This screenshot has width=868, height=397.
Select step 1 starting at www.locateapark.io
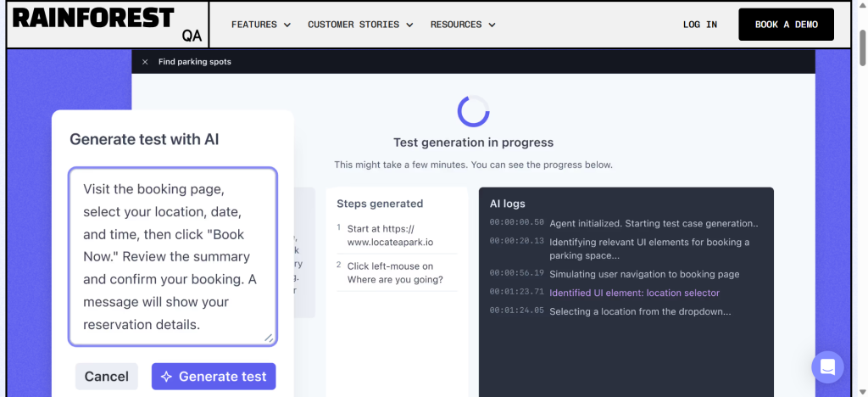coord(395,235)
